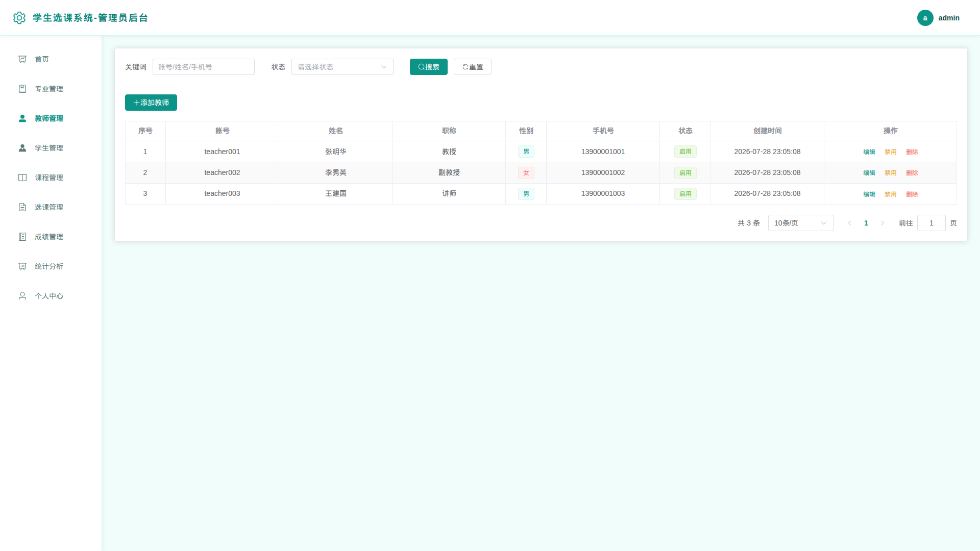Viewport: 980px width, 551px height.
Task: Disable teacher002 via 禁用 link
Action: pos(890,173)
